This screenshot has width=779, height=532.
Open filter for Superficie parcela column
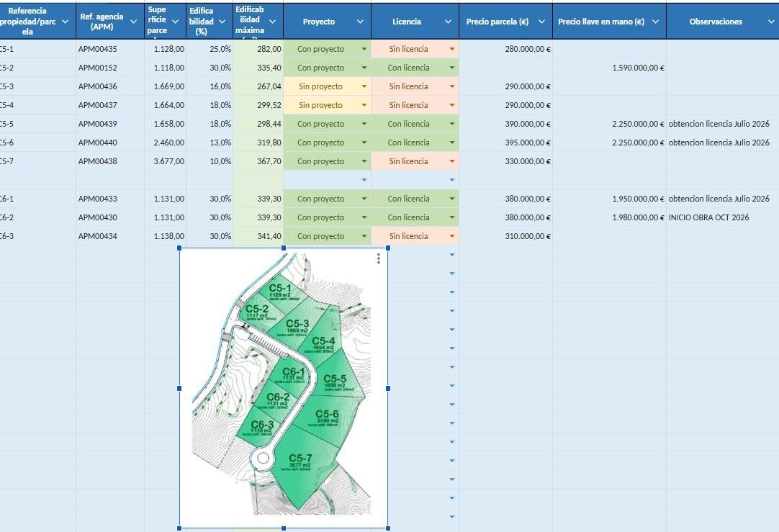175,22
